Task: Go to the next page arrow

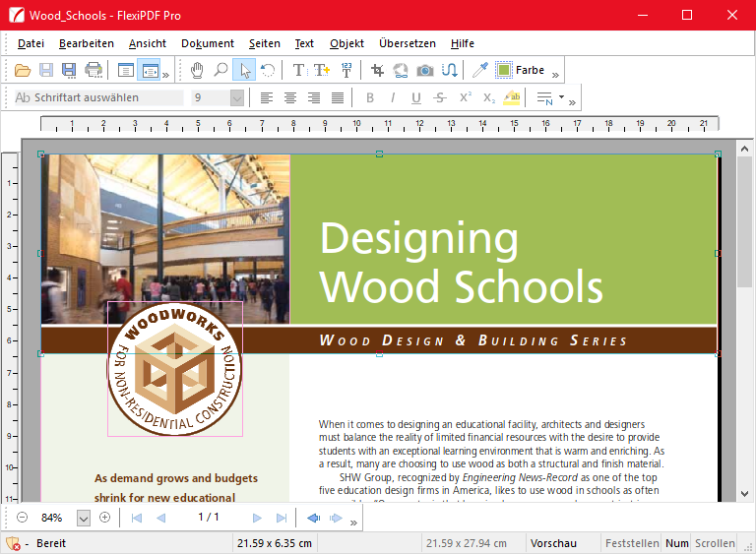Action: [257, 518]
